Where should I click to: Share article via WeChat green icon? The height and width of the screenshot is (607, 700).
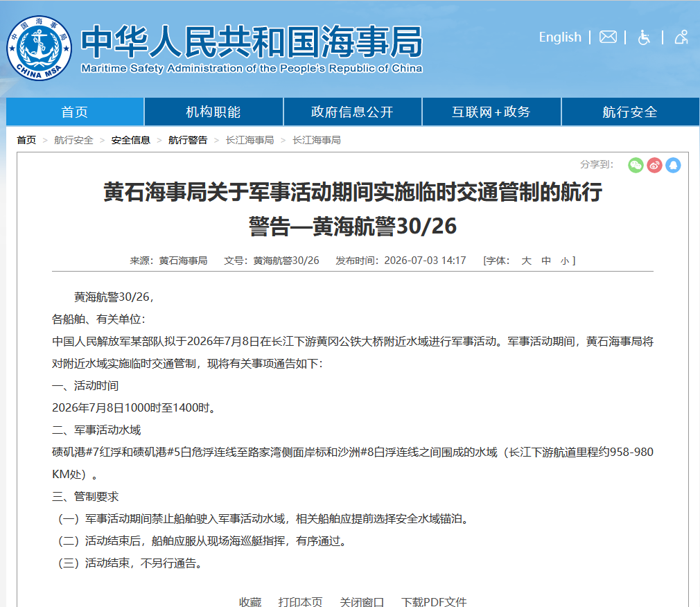(x=636, y=165)
